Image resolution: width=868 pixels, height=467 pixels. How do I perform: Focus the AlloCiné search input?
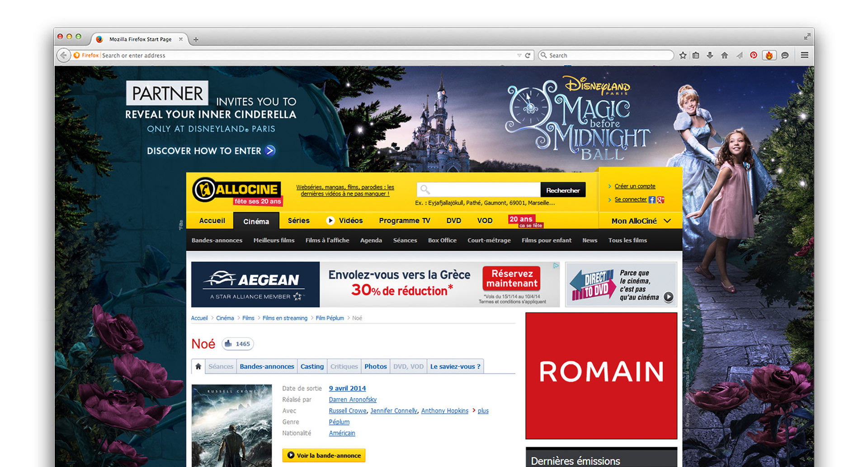[x=479, y=189]
